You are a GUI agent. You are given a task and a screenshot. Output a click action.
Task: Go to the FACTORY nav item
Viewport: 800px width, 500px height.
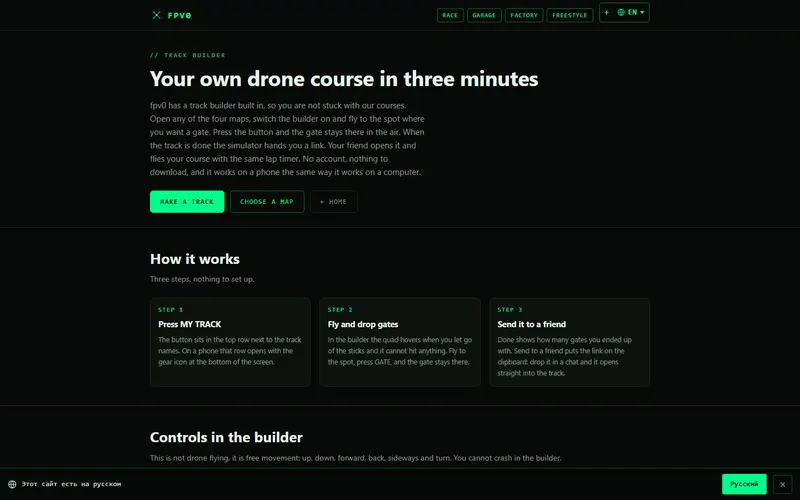(524, 15)
